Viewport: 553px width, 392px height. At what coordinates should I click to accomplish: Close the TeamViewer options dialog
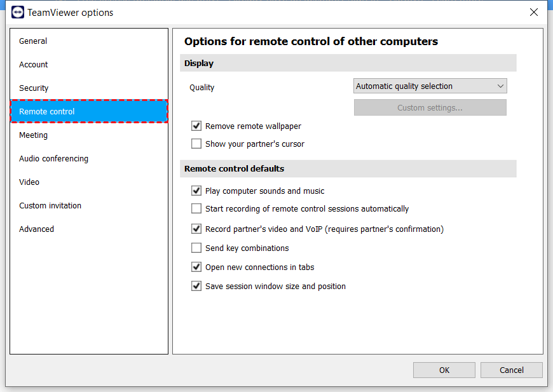click(533, 12)
